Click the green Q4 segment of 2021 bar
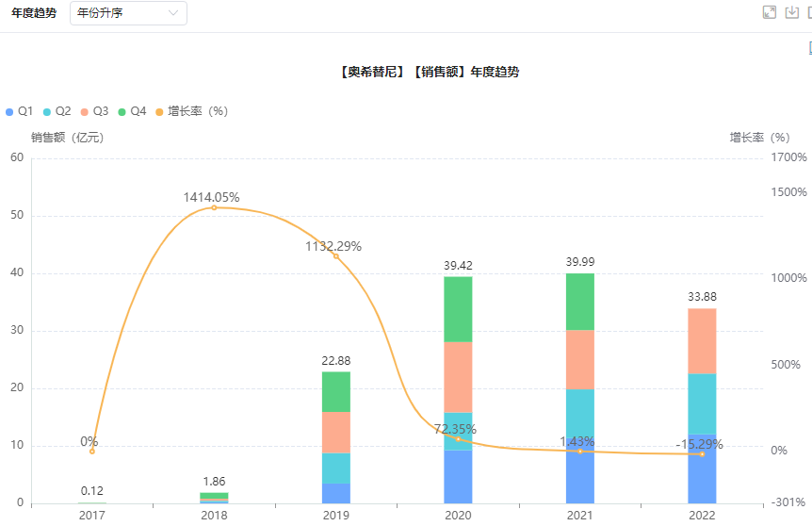Image resolution: width=812 pixels, height=526 pixels. coord(579,302)
